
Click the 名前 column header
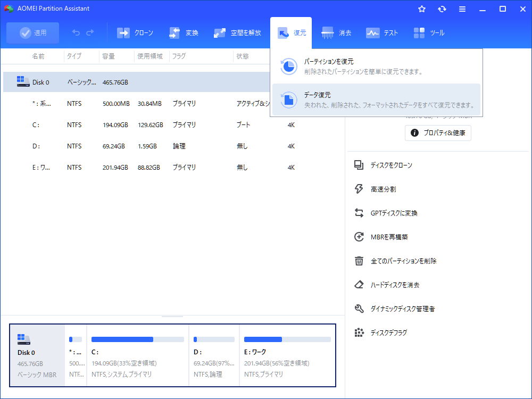click(38, 56)
